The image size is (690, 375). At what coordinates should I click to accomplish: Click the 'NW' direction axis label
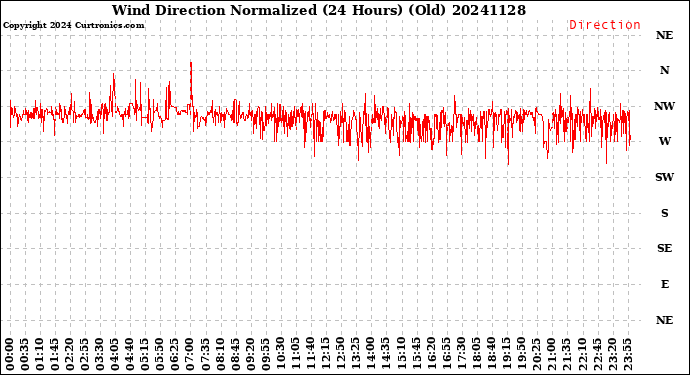pos(664,106)
